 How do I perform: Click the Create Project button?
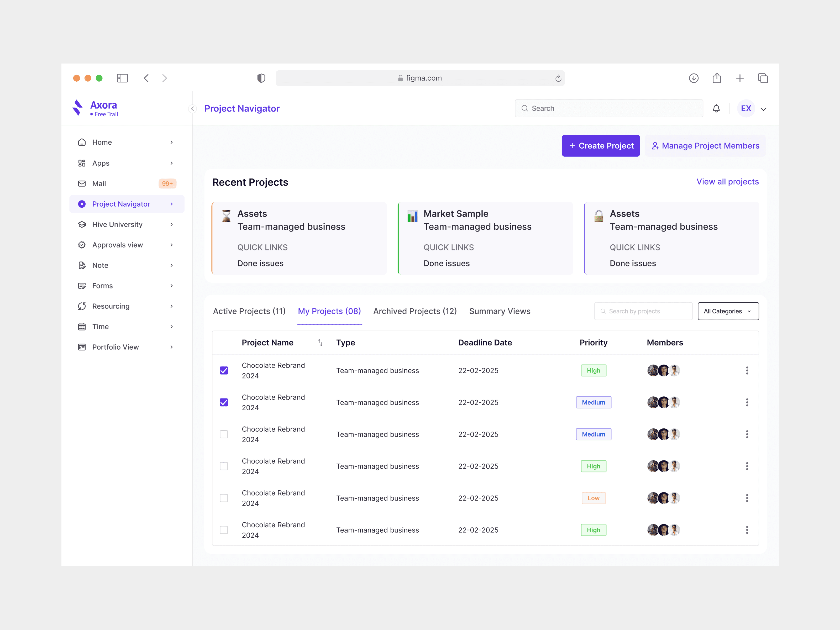[600, 146]
